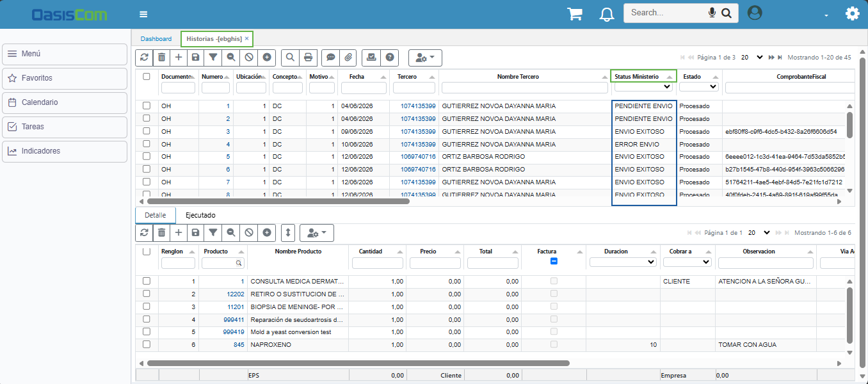Open Favoritos in the sidebar
The image size is (868, 384).
(65, 78)
